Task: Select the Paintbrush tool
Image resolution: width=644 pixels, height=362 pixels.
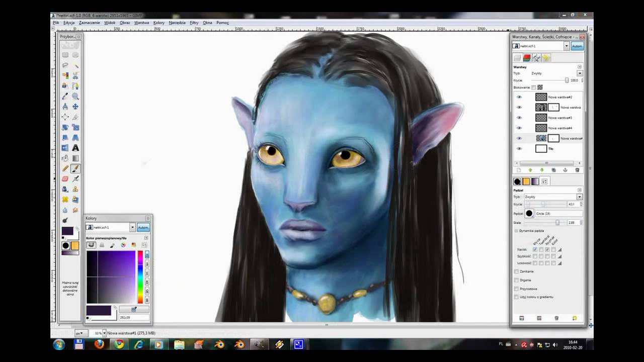Action: click(x=75, y=168)
